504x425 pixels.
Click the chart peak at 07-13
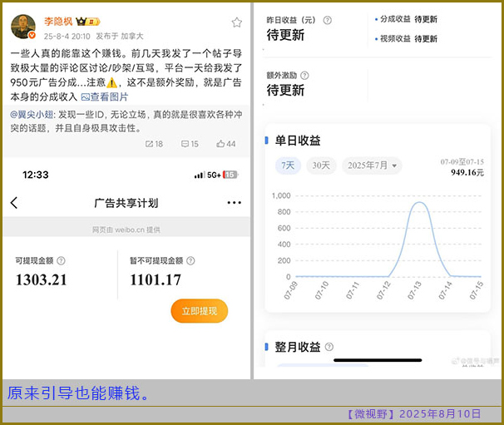coord(420,202)
